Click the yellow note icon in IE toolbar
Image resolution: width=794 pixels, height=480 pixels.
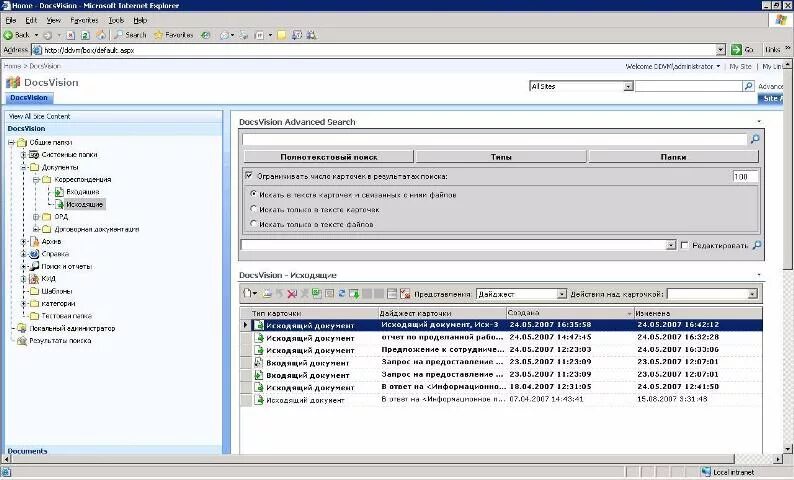pyautogui.click(x=282, y=35)
